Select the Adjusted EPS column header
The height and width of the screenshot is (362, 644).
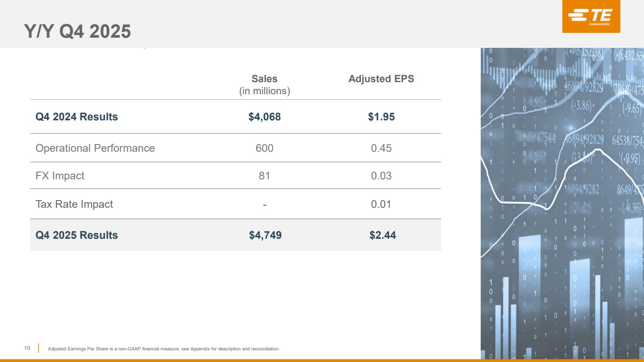(x=381, y=79)
